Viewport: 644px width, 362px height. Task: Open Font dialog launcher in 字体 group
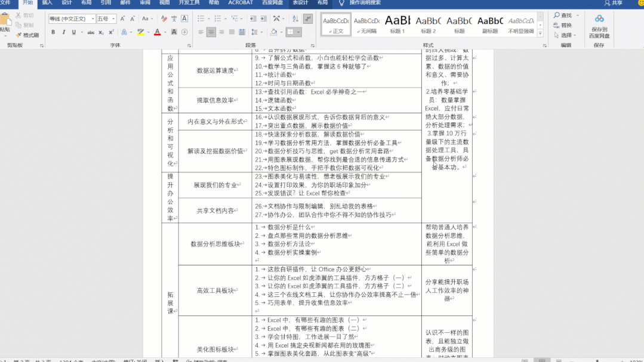[189, 46]
